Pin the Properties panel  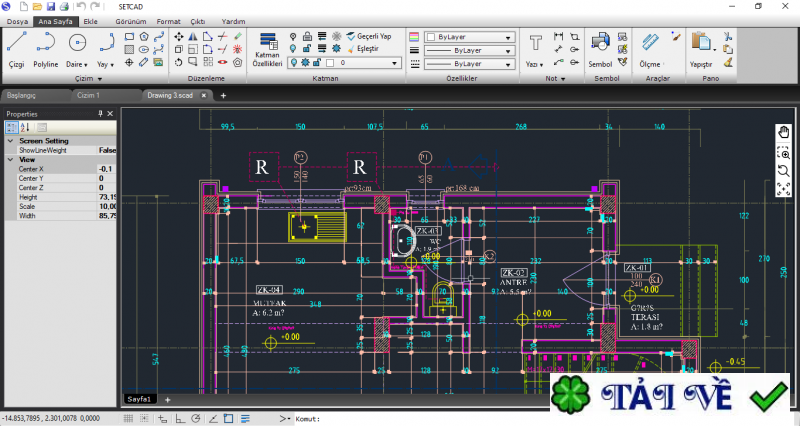[100, 114]
